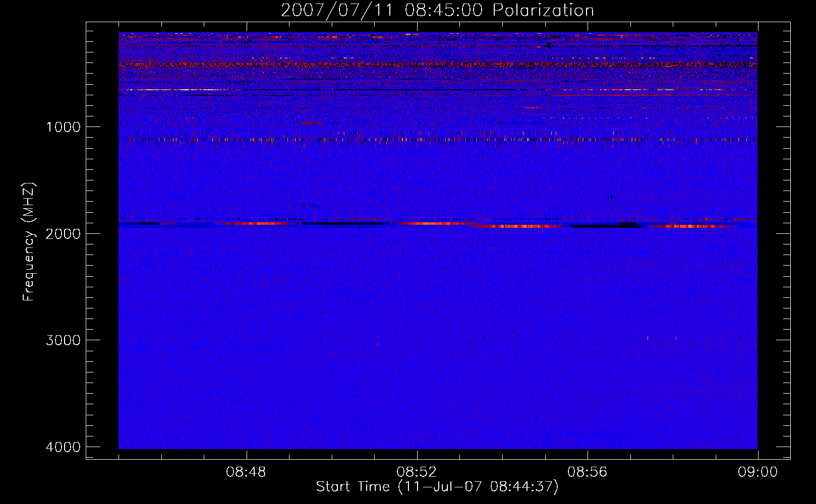The width and height of the screenshot is (816, 504).
Task: Click the 1000 frequency tick label
Action: 64,127
